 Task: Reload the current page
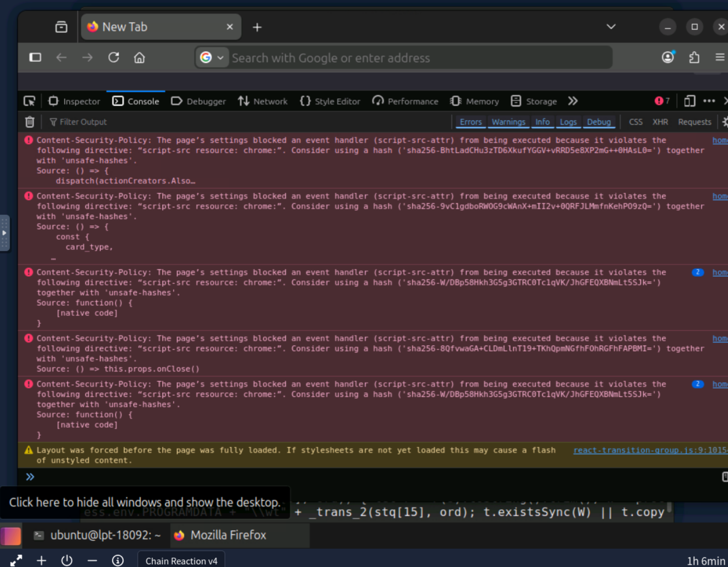(114, 57)
